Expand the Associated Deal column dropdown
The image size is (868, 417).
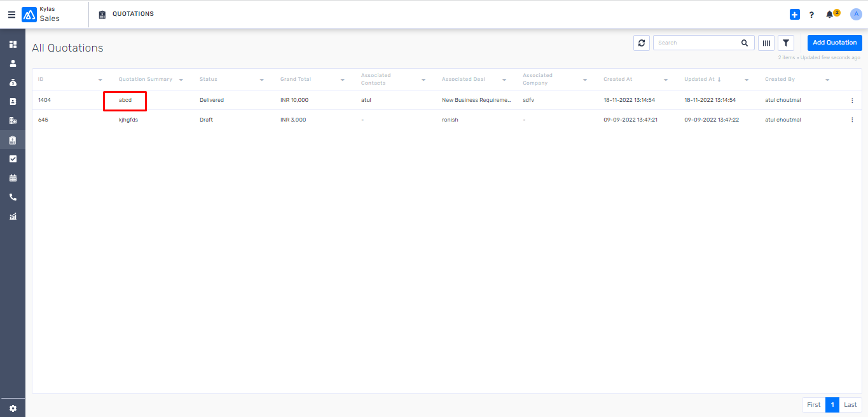(x=504, y=80)
